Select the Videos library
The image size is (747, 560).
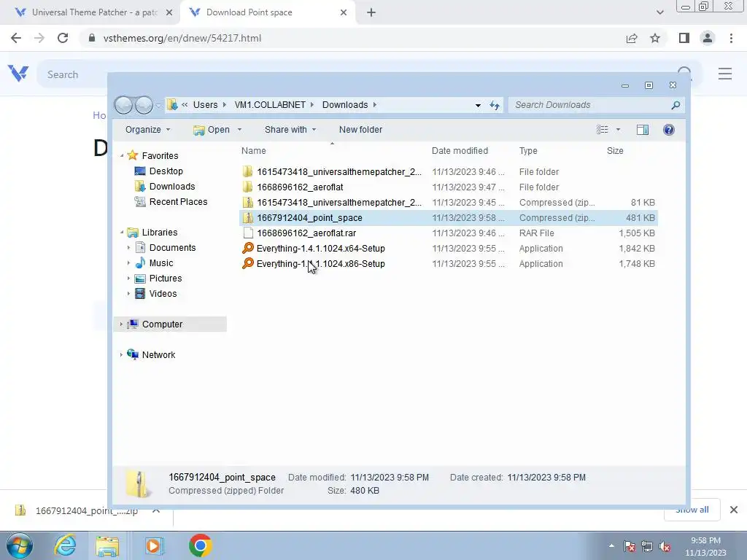(x=163, y=293)
